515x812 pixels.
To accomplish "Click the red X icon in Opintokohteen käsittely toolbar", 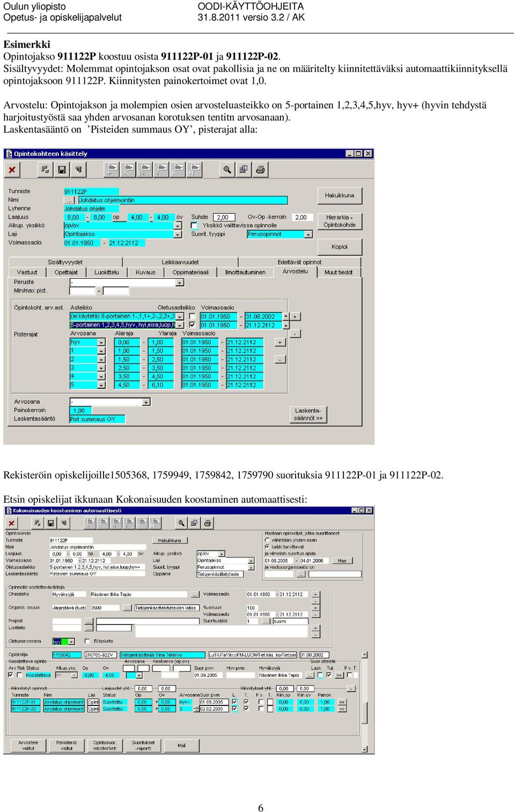I will tap(12, 170).
